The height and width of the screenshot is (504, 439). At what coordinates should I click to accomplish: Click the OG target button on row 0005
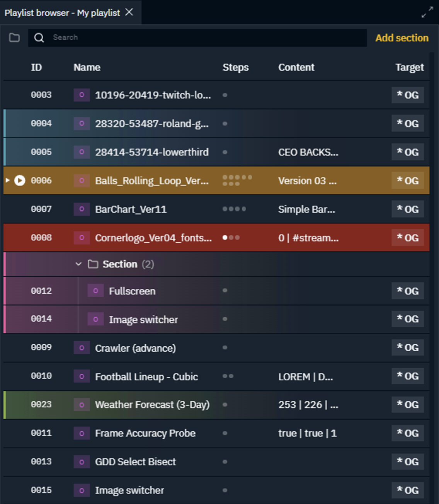point(408,152)
